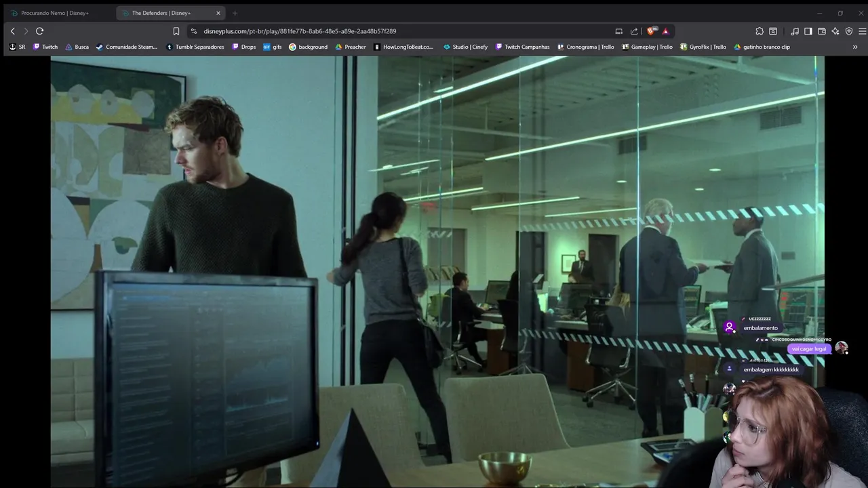
Task: Open the Twitch bookmark
Action: [45, 47]
